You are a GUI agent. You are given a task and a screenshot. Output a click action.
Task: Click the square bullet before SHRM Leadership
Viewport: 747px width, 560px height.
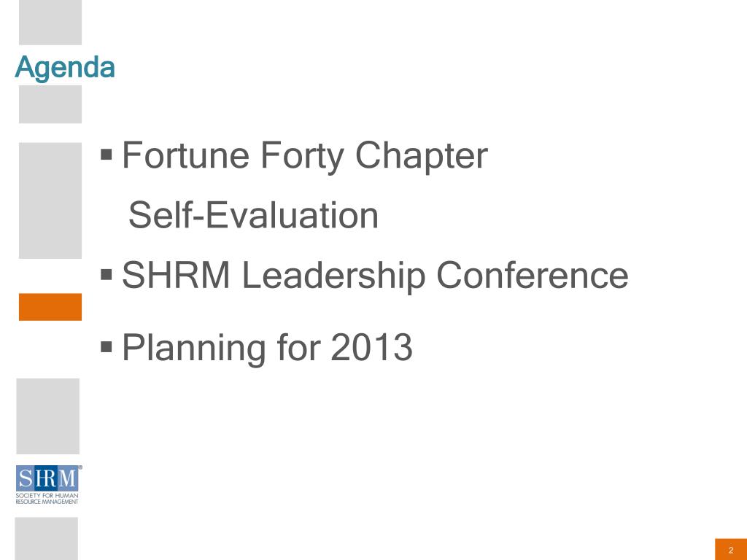coord(107,274)
